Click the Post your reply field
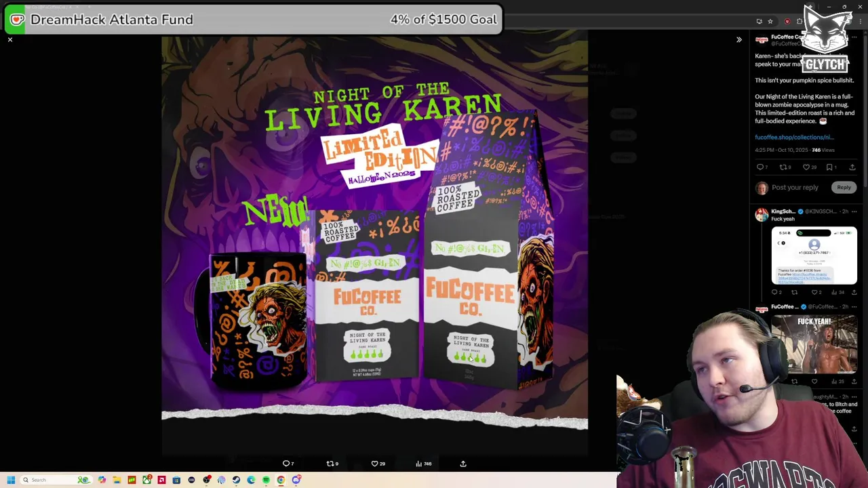This screenshot has width=868, height=488. (795, 188)
